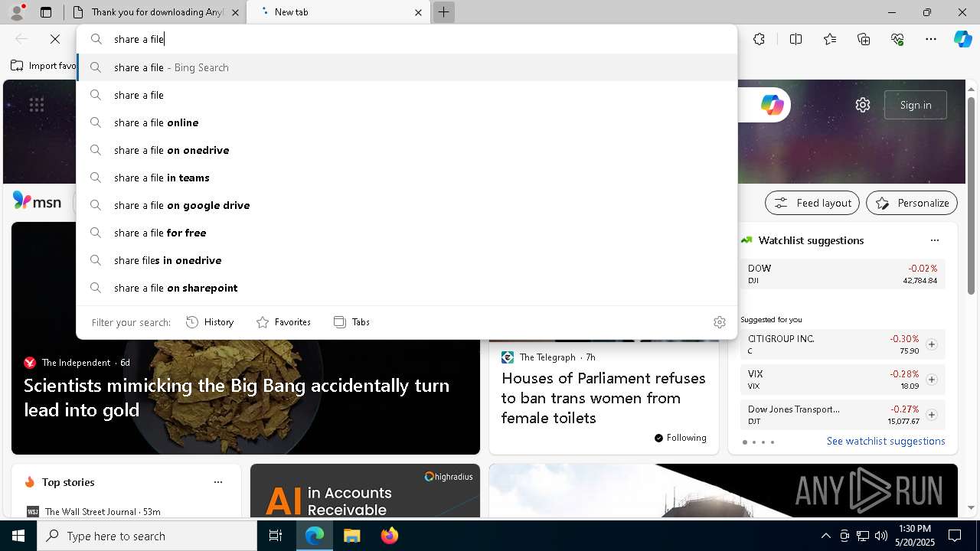Open the highradius AI Accounts Receivable ad

click(x=365, y=491)
